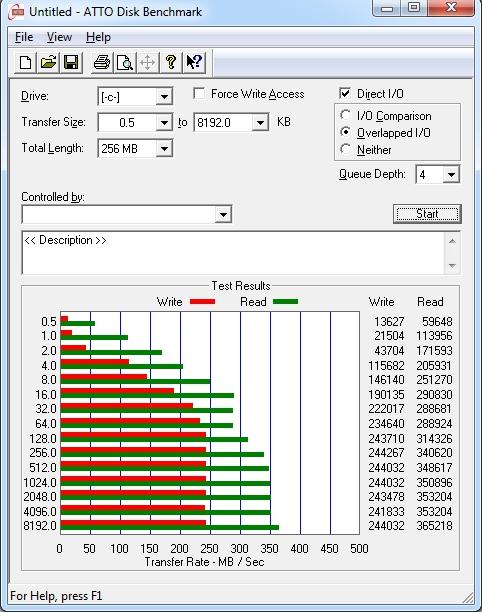The image size is (482, 612).
Task: Activate the context help arrow icon
Action: (x=194, y=62)
